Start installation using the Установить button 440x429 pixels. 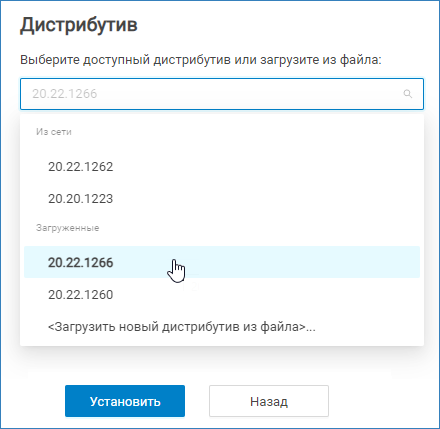[125, 401]
